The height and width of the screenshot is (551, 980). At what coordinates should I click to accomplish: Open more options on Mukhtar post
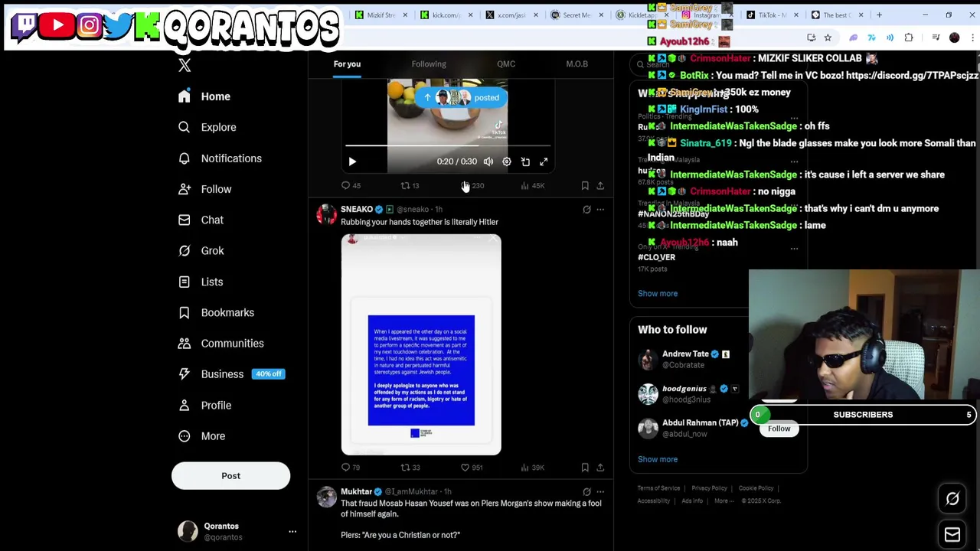(600, 492)
